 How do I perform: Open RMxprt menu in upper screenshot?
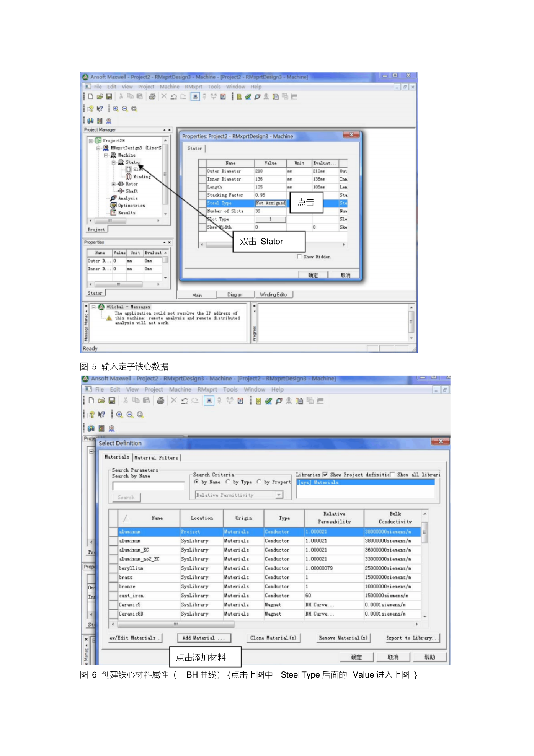pyautogui.click(x=194, y=87)
